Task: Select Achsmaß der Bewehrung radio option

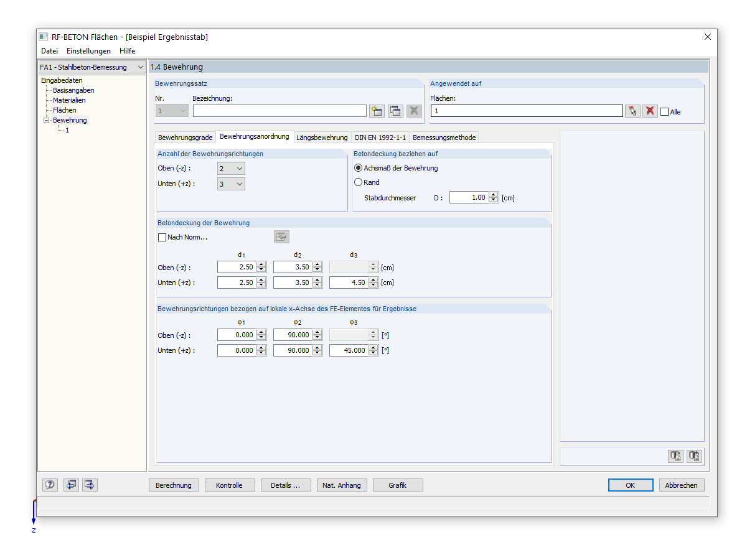Action: (x=358, y=168)
